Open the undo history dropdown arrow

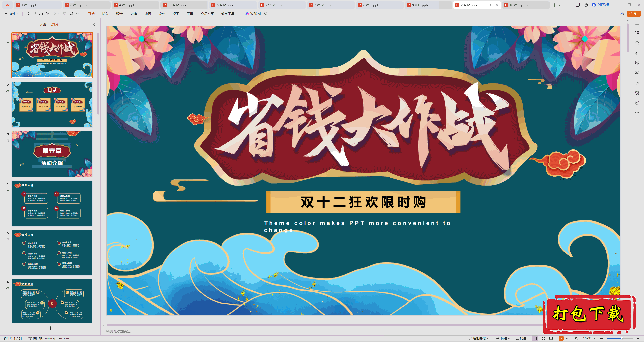tap(58, 14)
